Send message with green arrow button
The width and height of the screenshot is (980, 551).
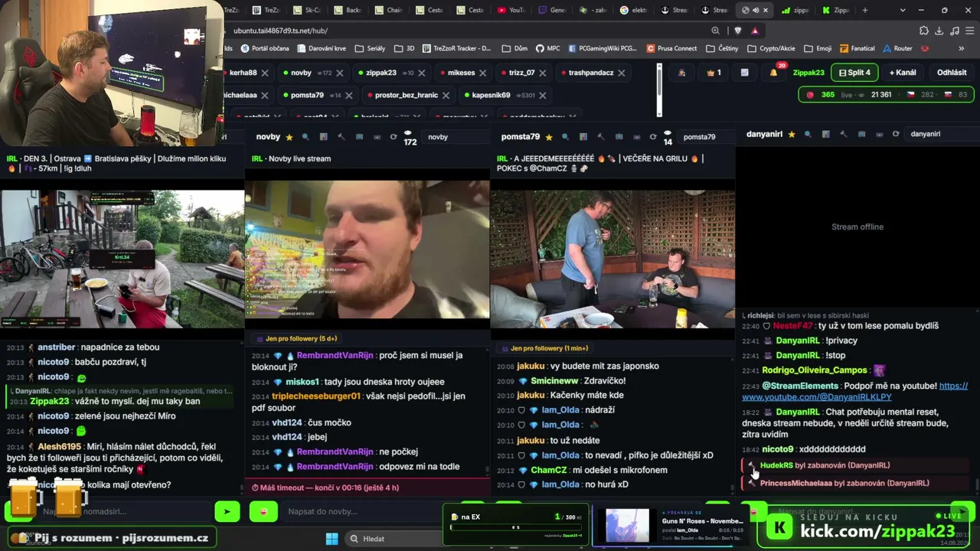227,511
